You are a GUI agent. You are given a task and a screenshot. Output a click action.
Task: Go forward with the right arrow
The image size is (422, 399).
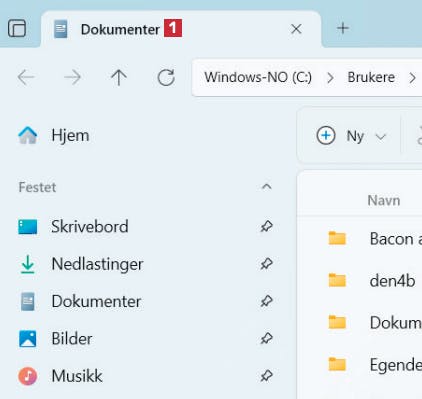pos(72,77)
